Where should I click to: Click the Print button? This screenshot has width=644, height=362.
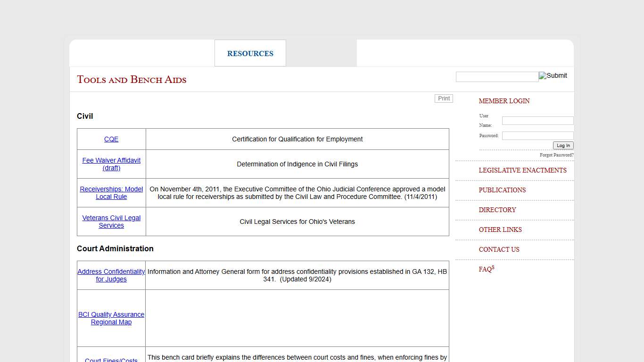(x=444, y=99)
